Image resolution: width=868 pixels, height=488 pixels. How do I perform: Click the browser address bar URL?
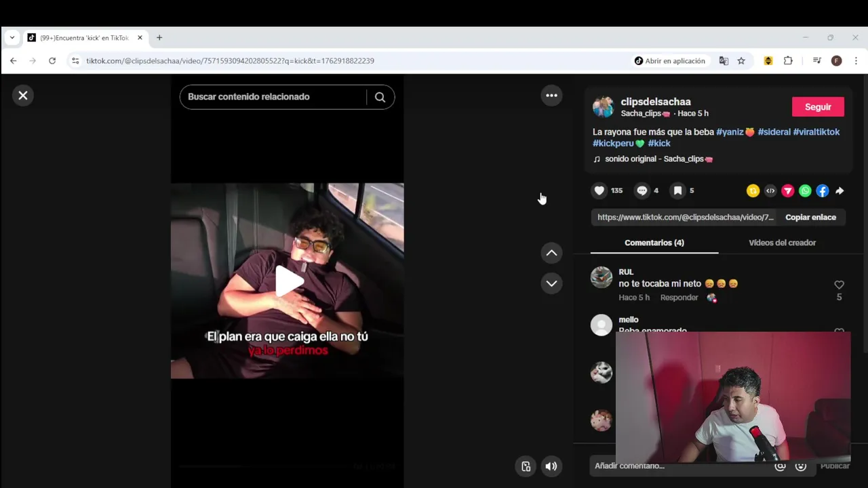(230, 61)
